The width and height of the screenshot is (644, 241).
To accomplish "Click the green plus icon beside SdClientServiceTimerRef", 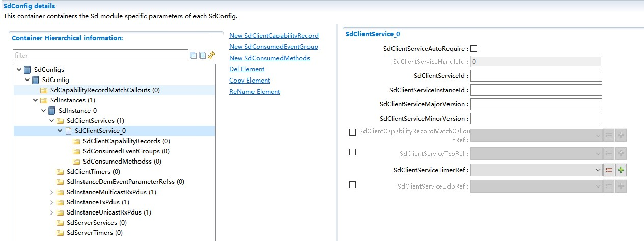I will (x=621, y=170).
